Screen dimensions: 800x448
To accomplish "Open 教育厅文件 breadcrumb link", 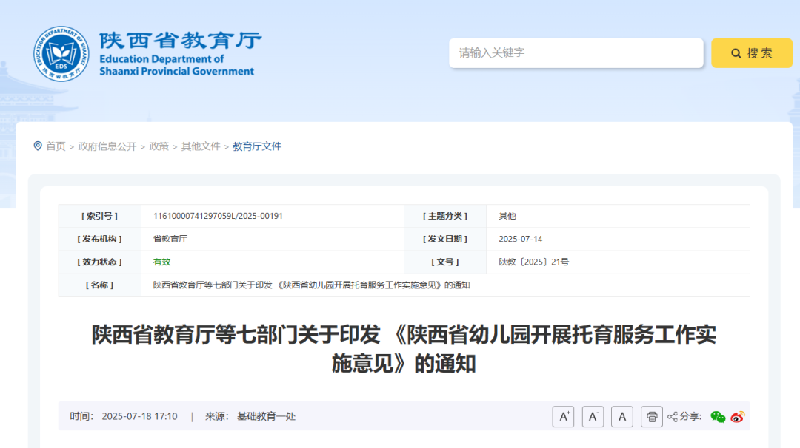I will 257,146.
